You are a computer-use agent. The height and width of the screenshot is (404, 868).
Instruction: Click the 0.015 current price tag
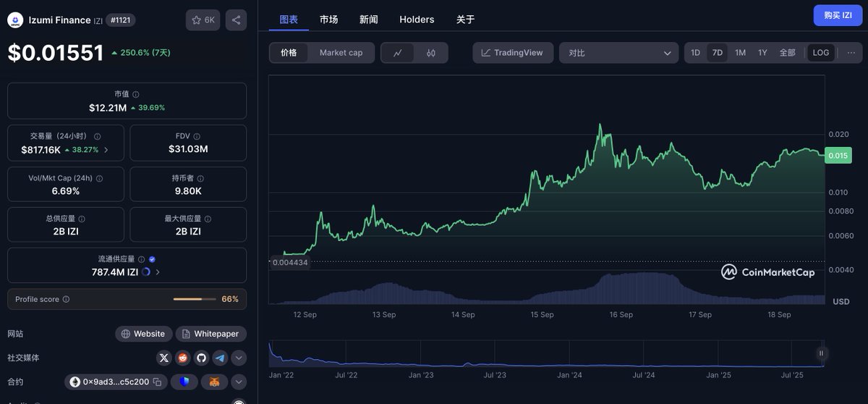coord(838,155)
